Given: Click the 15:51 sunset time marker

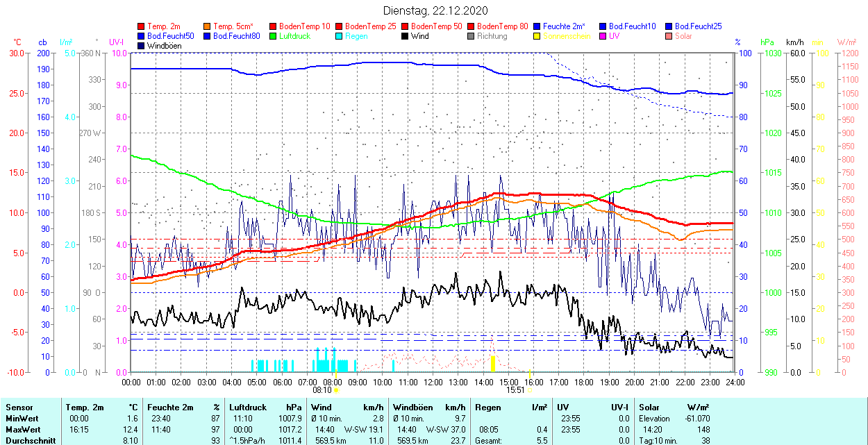Looking at the screenshot, I should click(x=515, y=390).
